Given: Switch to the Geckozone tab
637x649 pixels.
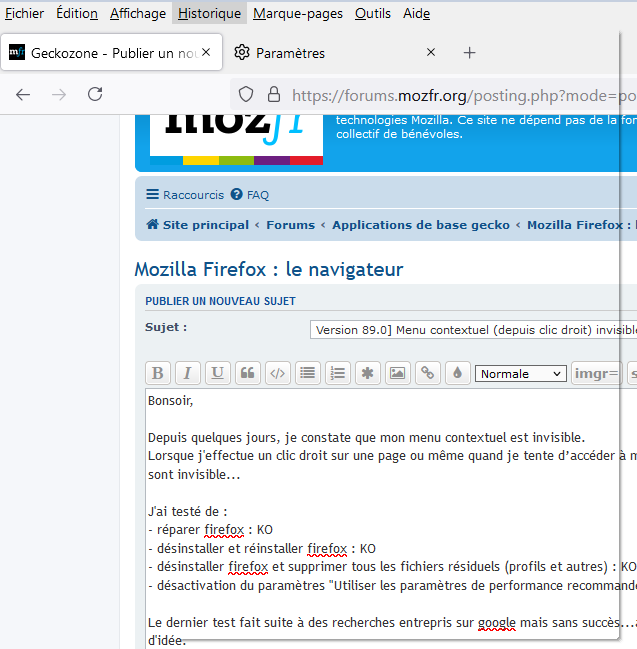Looking at the screenshot, I should point(111,53).
